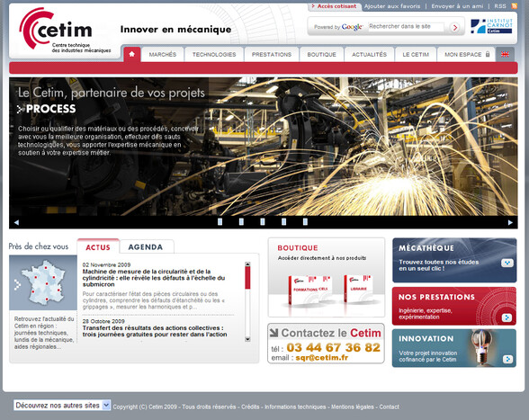
Task: Open the home icon tab
Action: pos(132,54)
